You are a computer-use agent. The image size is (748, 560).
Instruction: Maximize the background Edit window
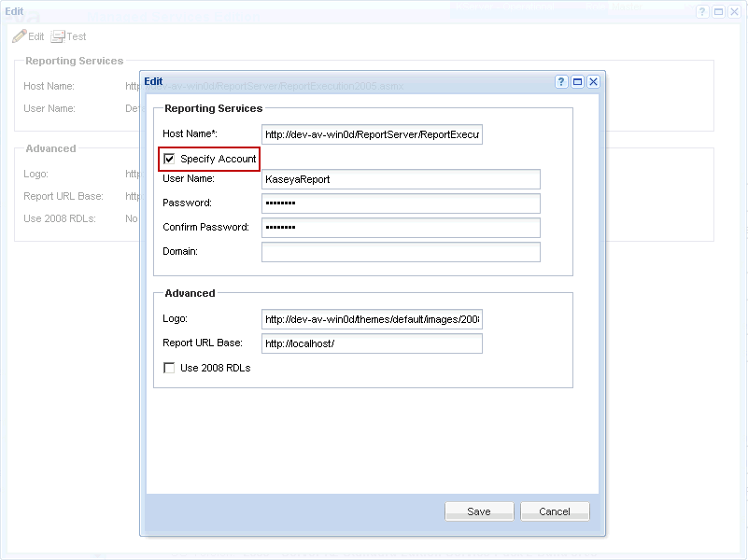click(719, 12)
